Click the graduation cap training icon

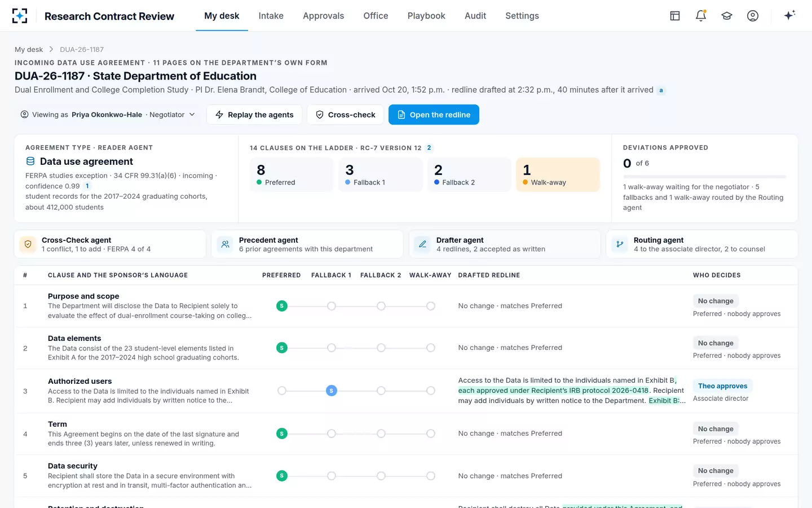(727, 16)
